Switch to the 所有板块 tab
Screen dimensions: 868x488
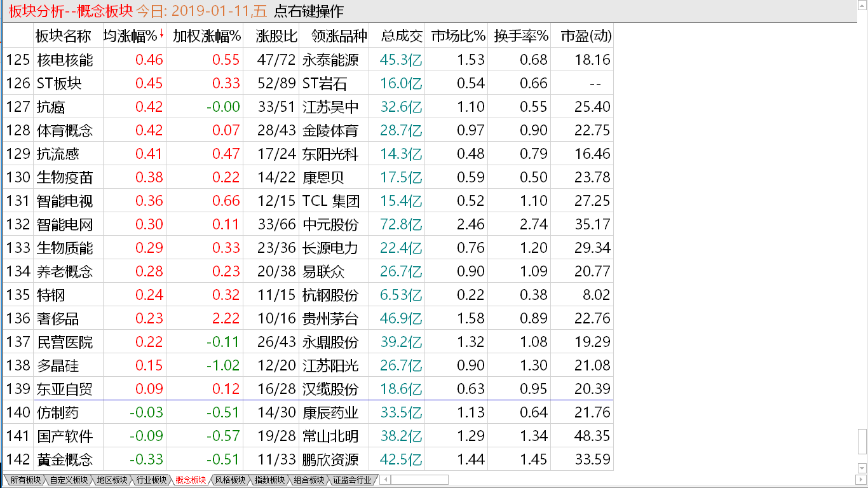(25, 480)
